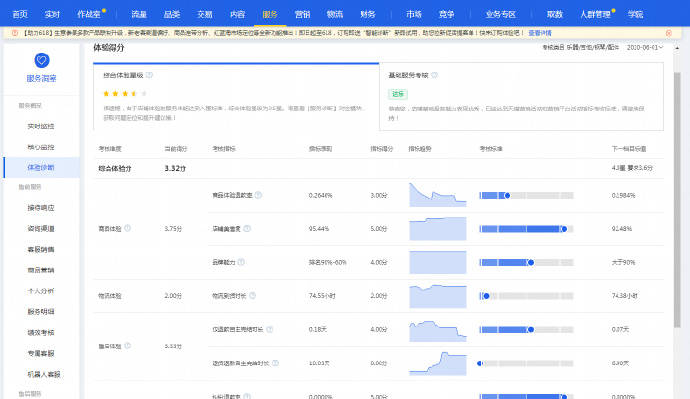Viewport: 690px width, 399px height.
Task: Switch to the 流量 tab
Action: click(139, 14)
